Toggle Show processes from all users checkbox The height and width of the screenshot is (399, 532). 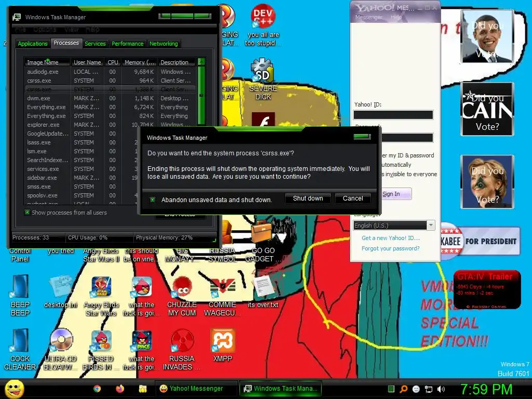coord(27,212)
